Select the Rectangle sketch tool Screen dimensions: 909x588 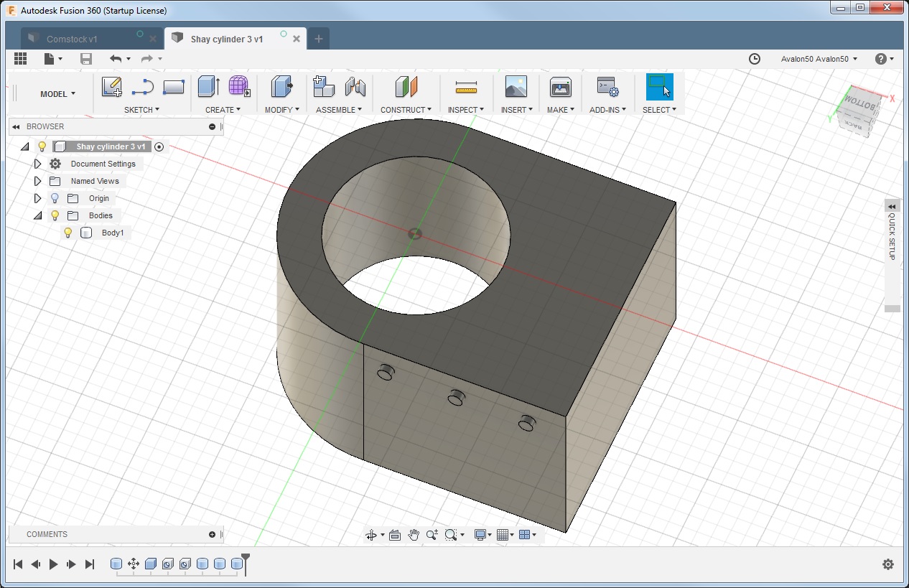point(174,87)
